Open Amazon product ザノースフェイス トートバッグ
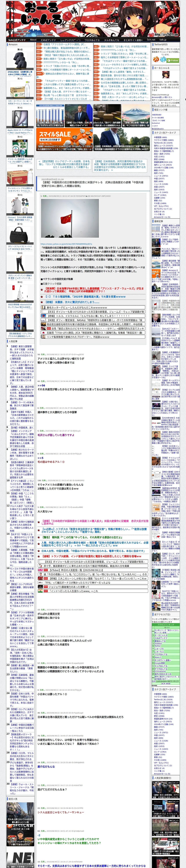The width and height of the screenshot is (186, 868). 20,248
